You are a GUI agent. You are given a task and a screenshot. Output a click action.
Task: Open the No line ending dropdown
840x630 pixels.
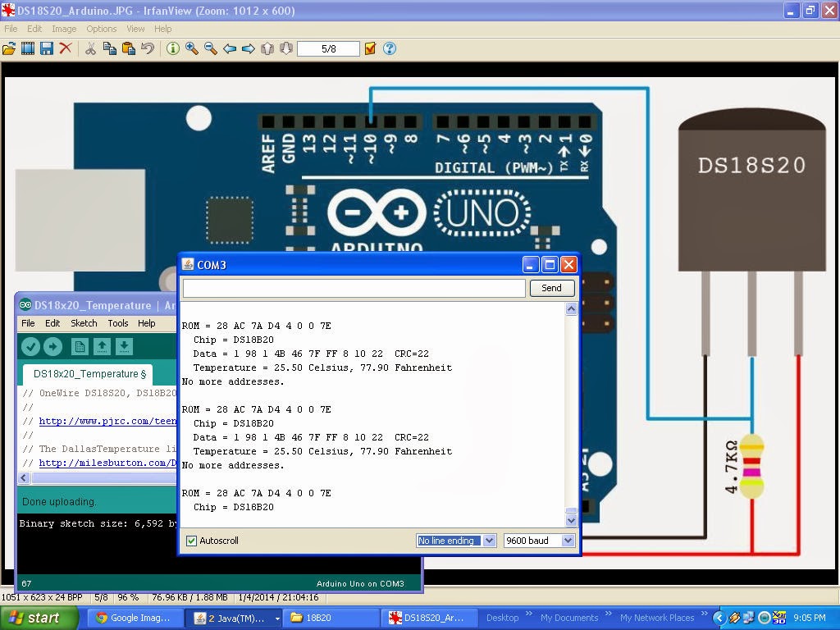455,540
